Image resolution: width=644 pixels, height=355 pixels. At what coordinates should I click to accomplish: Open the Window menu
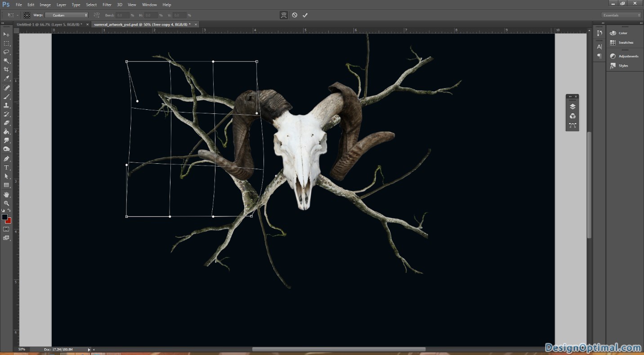click(x=149, y=4)
